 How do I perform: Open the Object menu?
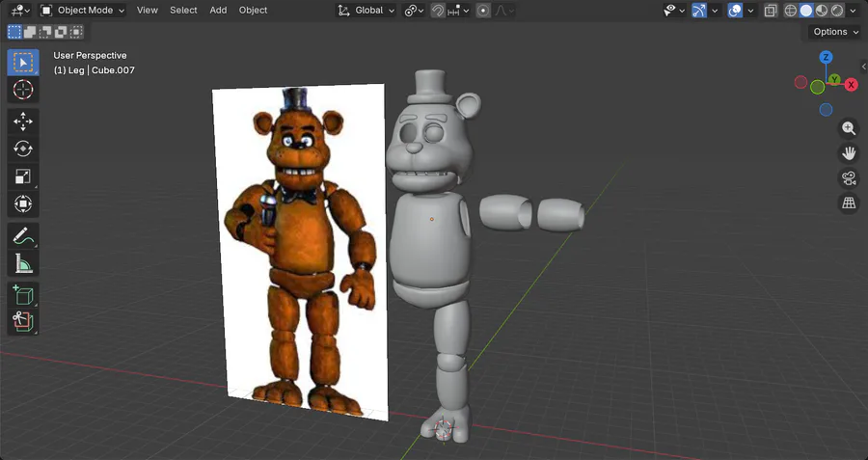pyautogui.click(x=253, y=11)
